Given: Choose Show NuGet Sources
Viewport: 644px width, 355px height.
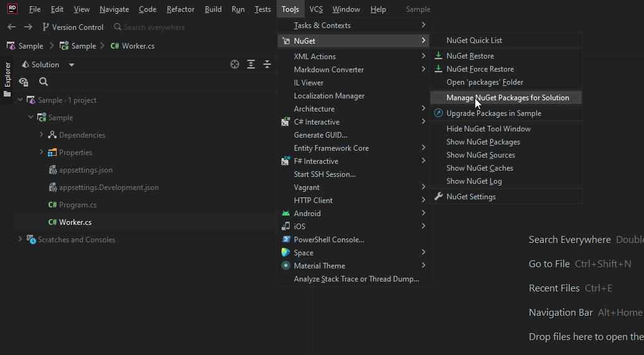Looking at the screenshot, I should coord(506,155).
